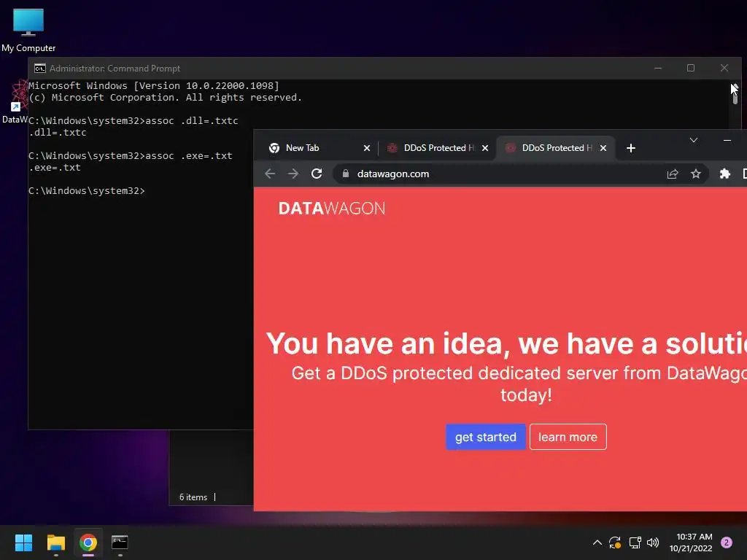747x560 pixels.
Task: Share this page from the address bar
Action: (672, 174)
